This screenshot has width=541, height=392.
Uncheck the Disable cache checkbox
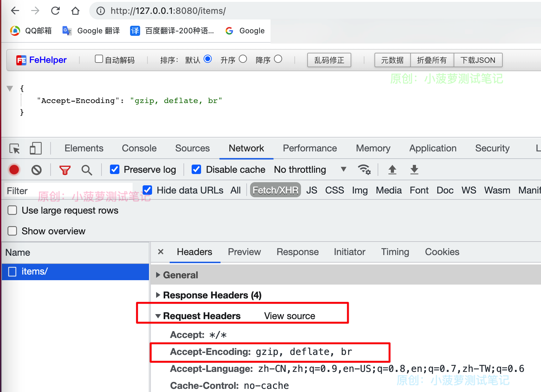(x=196, y=170)
